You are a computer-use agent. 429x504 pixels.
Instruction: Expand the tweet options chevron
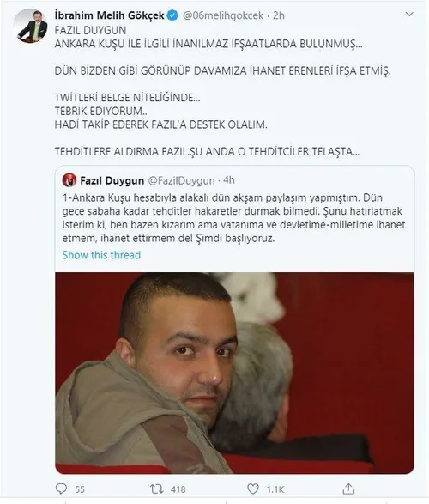tap(409, 14)
